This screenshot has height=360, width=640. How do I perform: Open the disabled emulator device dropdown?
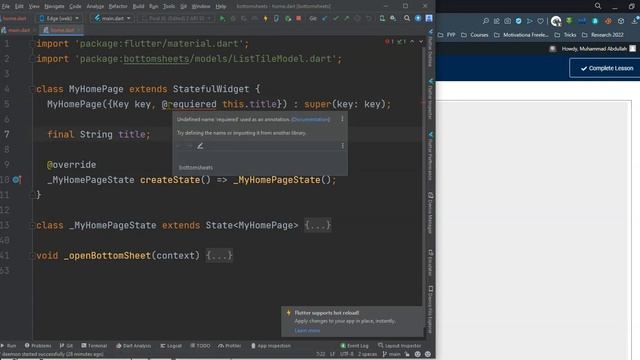[x=176, y=18]
